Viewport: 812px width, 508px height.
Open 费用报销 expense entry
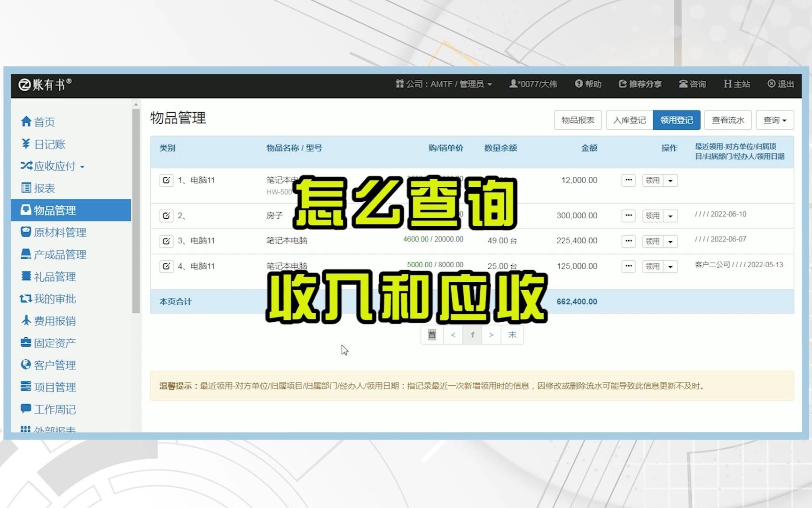tap(48, 321)
